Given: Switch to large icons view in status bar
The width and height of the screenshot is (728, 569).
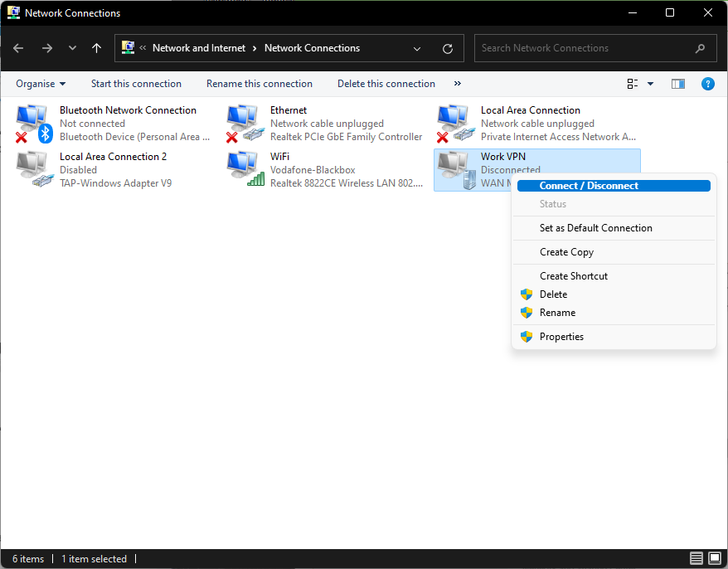Looking at the screenshot, I should [715, 558].
